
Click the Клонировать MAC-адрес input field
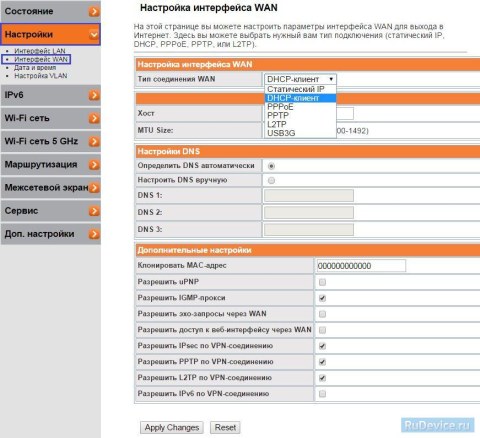pyautogui.click(x=361, y=266)
